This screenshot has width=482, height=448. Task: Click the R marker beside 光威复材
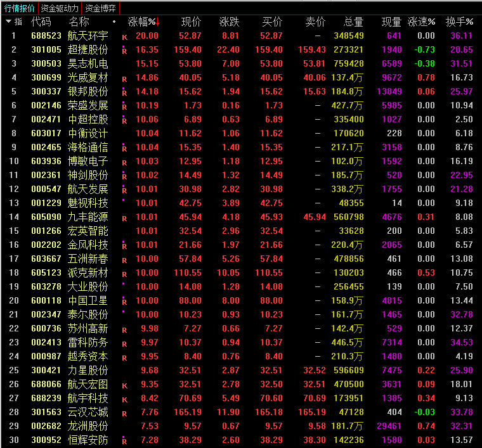click(x=124, y=79)
